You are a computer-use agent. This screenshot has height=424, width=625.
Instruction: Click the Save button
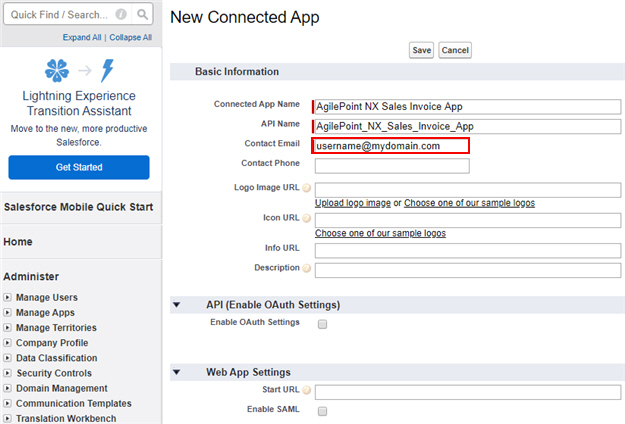tap(421, 50)
